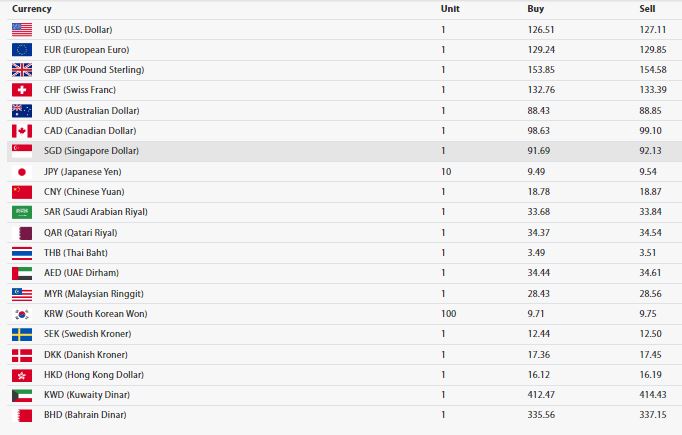Screen dimensions: 682x435
Task: Select the UK Union Jack flag
Action: click(22, 70)
